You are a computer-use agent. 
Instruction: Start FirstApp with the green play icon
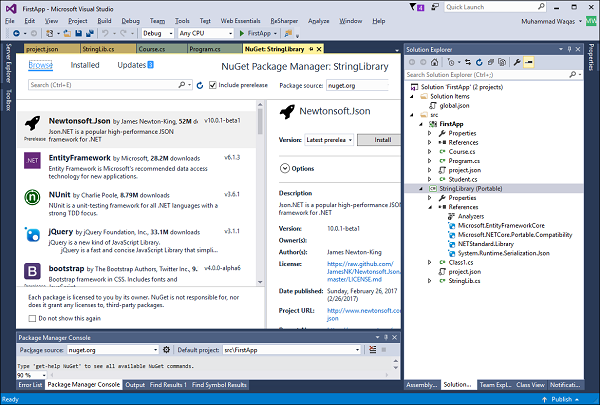[242, 33]
